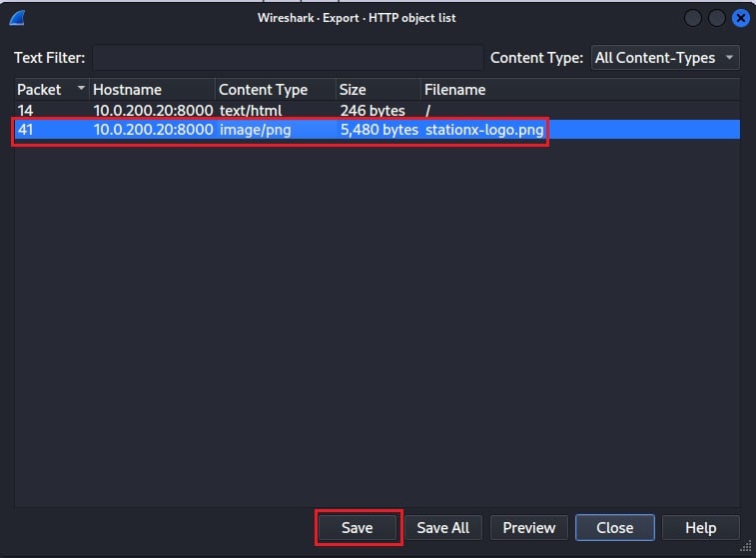The height and width of the screenshot is (558, 756).
Task: Click the resize grip in bottom corner
Action: tap(746, 546)
